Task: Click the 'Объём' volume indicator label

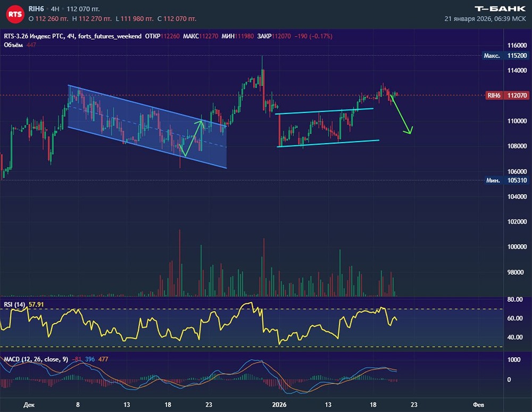Action: (x=13, y=45)
